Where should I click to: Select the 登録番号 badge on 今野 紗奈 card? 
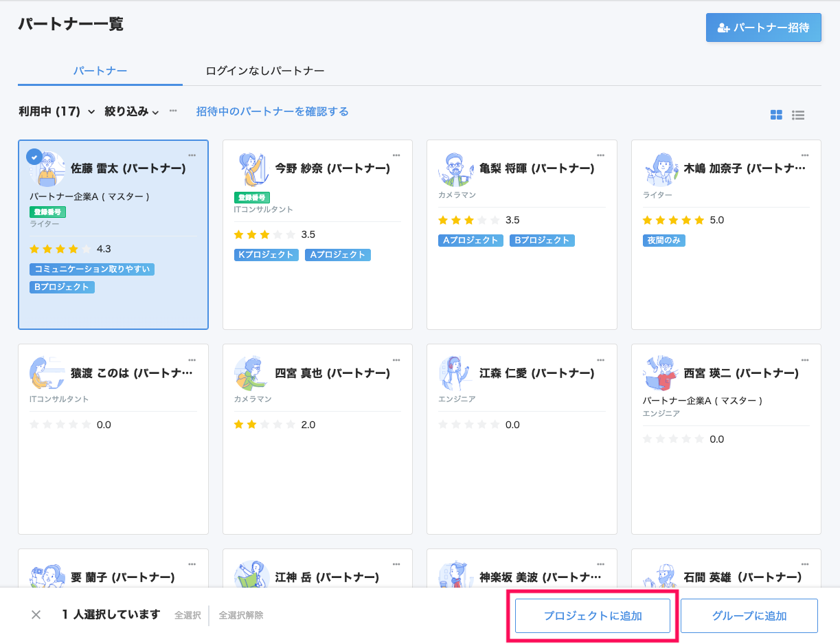251,198
